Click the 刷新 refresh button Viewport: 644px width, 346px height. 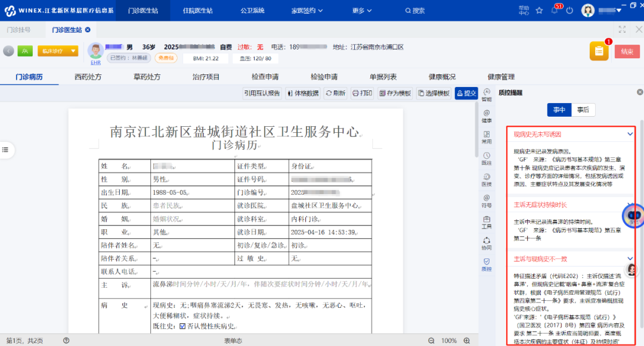pos(336,93)
